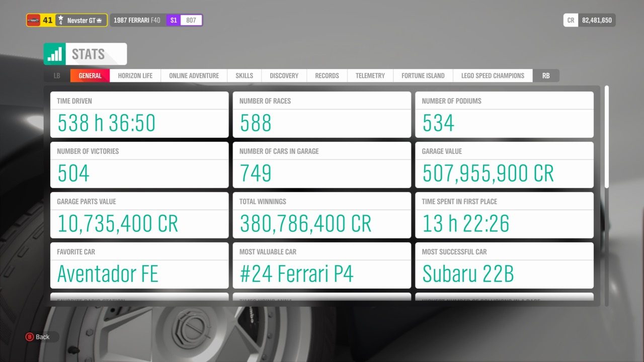This screenshot has height=362, width=644.
Task: Click the 10,735,400 CR value
Action: (x=118, y=224)
